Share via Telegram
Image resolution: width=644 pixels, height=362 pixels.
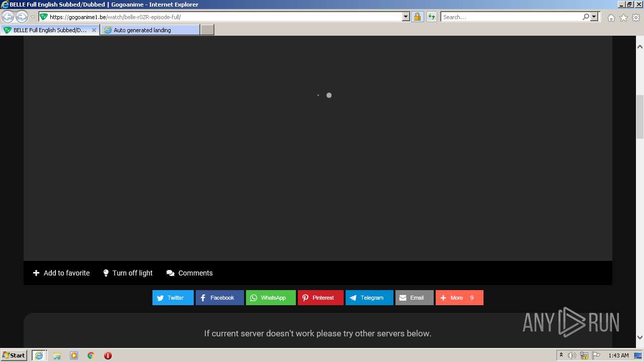pos(369,298)
